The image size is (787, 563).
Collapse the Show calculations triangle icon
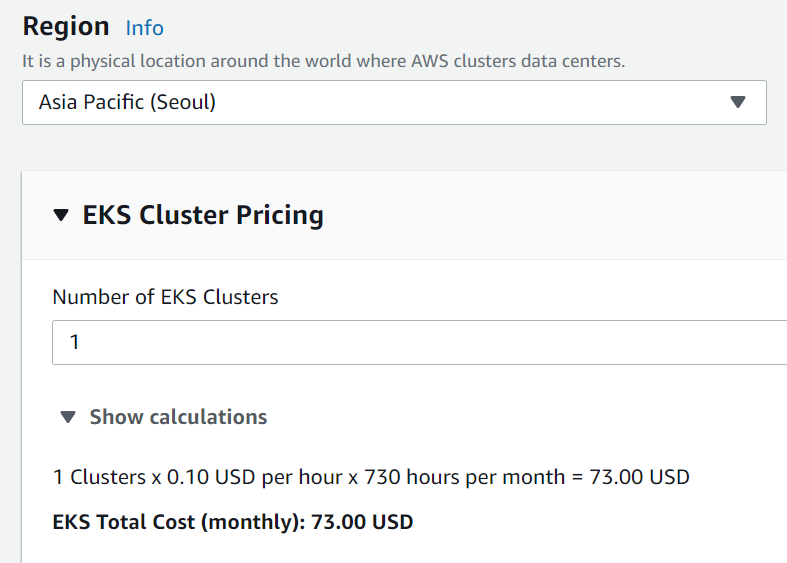click(x=67, y=417)
